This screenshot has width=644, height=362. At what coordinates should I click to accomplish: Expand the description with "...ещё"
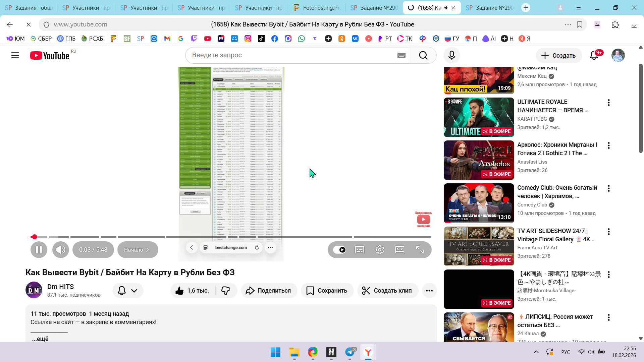point(40,339)
